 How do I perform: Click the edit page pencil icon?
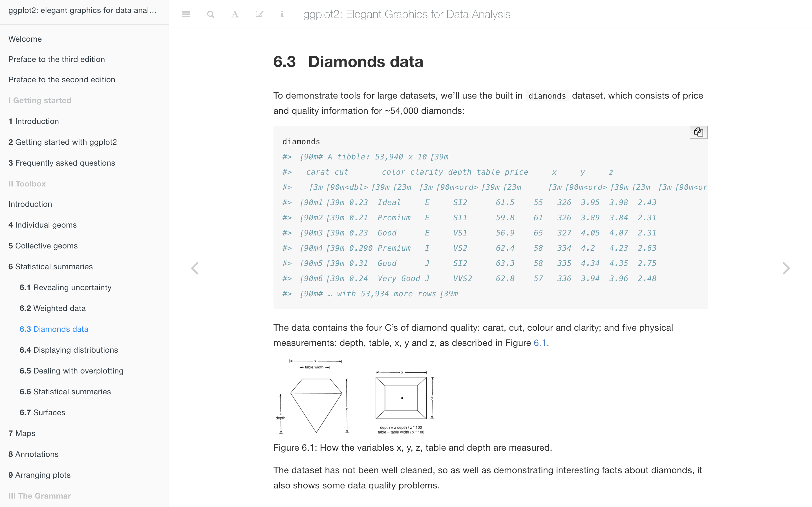[x=259, y=14]
